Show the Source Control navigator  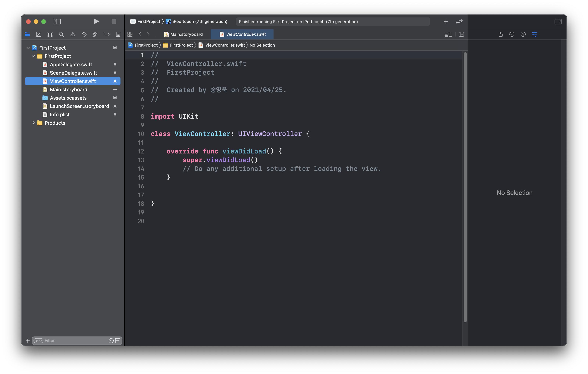[x=39, y=34]
